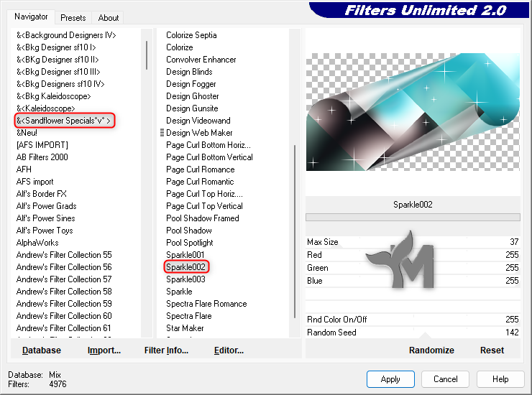Select Andrew's Filter Collection 61

[x=63, y=328]
